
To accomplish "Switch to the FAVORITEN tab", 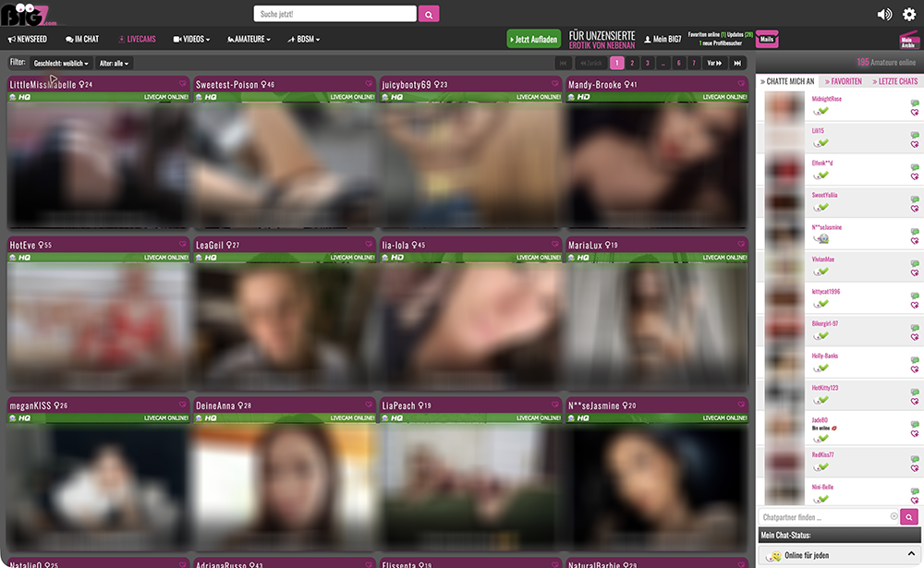I will 844,81.
